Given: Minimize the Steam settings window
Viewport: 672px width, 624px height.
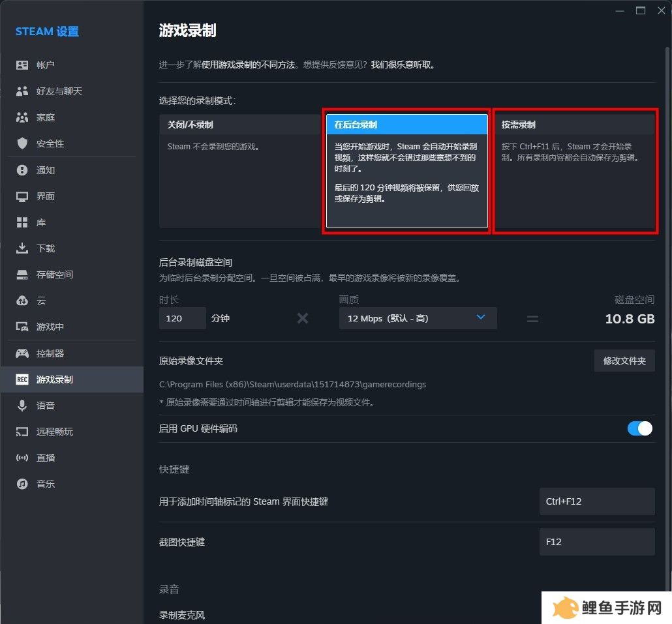Looking at the screenshot, I should (x=620, y=10).
